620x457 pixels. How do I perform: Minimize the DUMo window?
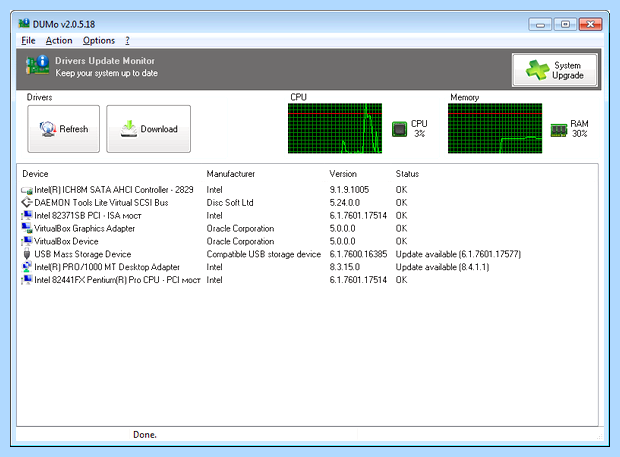click(x=540, y=25)
